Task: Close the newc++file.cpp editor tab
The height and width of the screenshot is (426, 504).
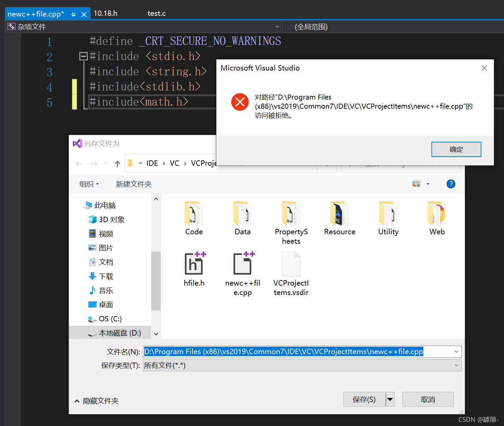Action: click(x=84, y=14)
